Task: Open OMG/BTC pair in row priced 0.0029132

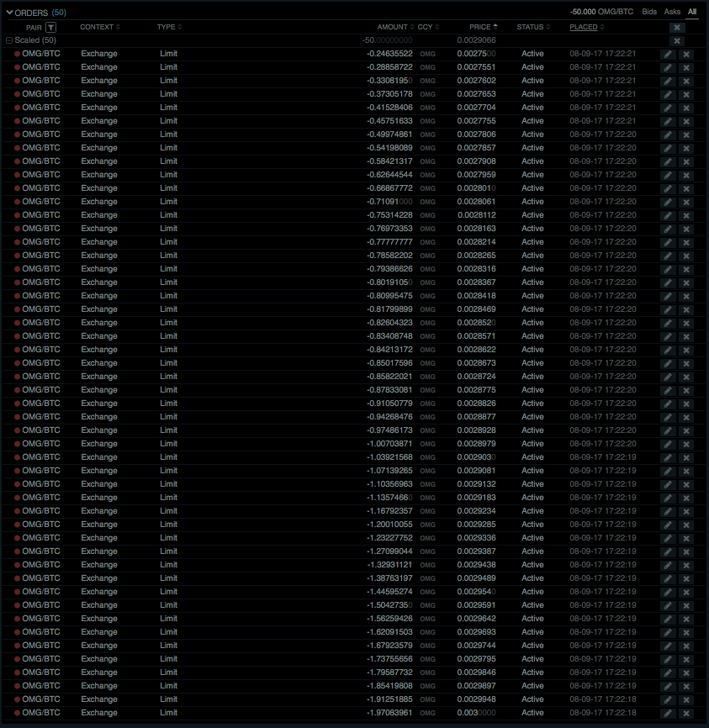Action: [41, 484]
